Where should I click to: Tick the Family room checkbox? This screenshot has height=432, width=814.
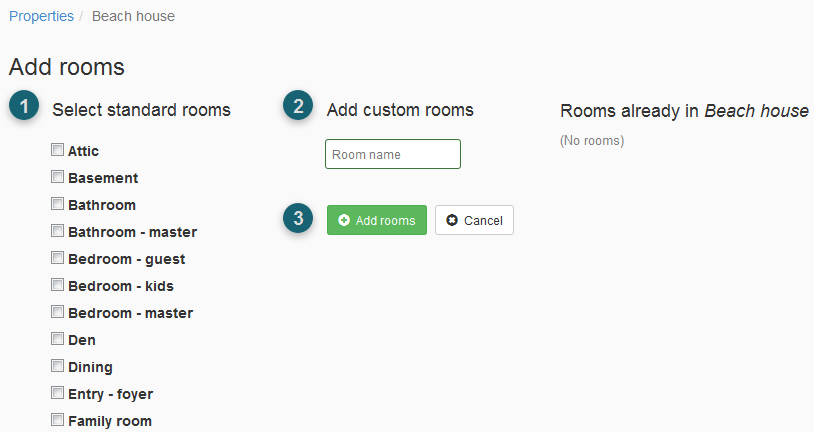click(x=57, y=420)
